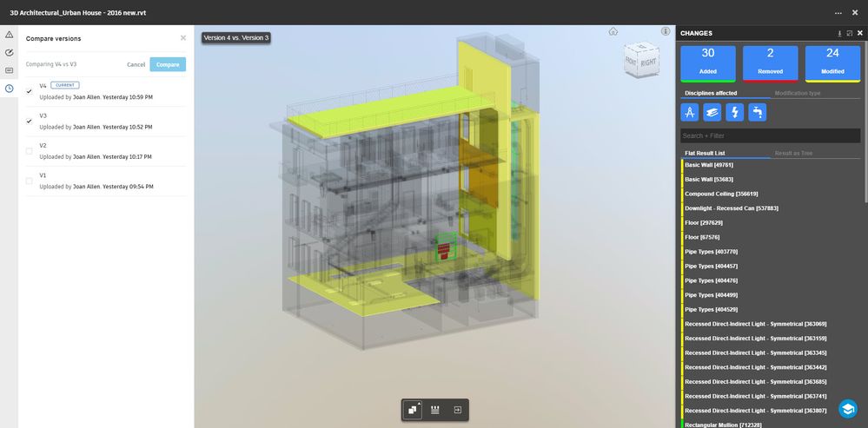Click the Compare button
868x428 pixels.
click(x=168, y=65)
